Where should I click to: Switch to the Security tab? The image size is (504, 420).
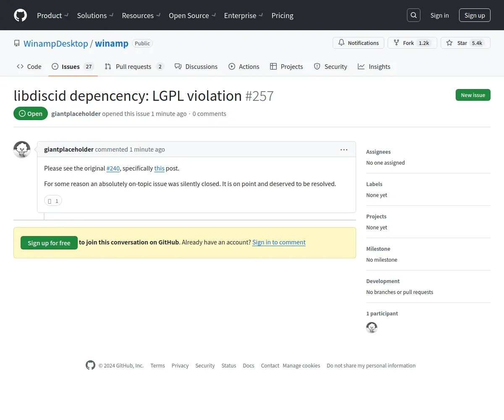coord(331,66)
